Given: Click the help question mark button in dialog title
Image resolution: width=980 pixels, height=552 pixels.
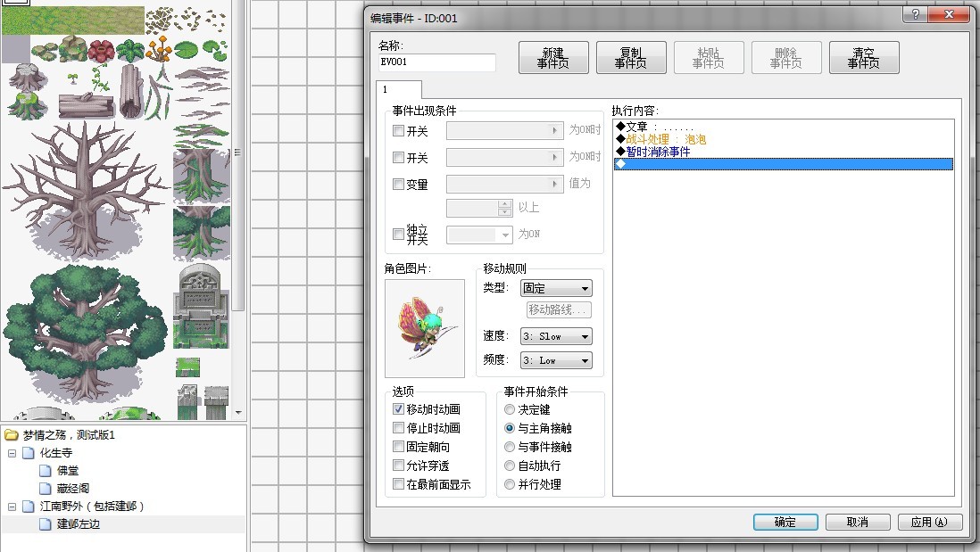Looking at the screenshot, I should pos(915,14).
